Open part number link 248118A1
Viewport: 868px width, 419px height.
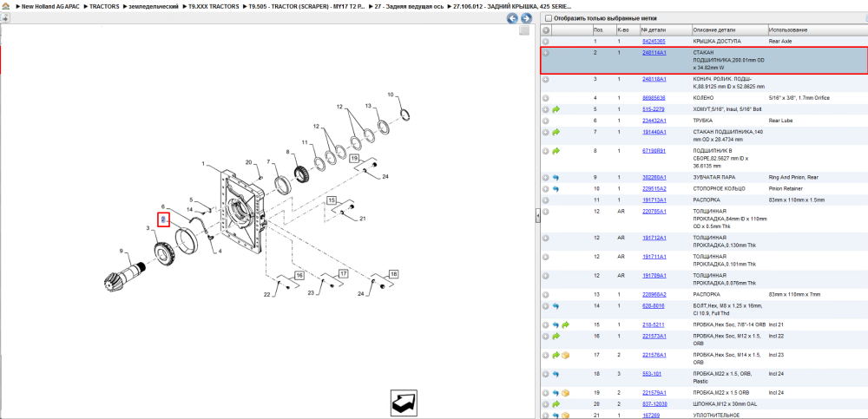point(654,79)
